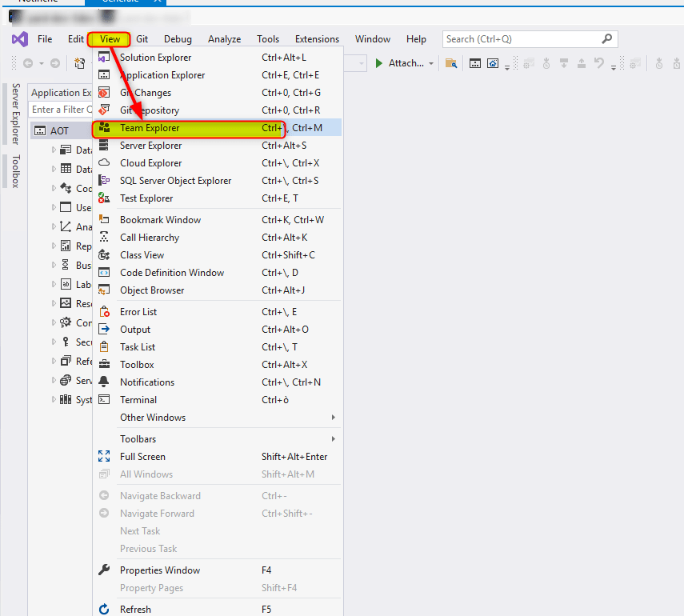Click the Refresh icon at menu bottom
The width and height of the screenshot is (684, 616).
tap(104, 610)
